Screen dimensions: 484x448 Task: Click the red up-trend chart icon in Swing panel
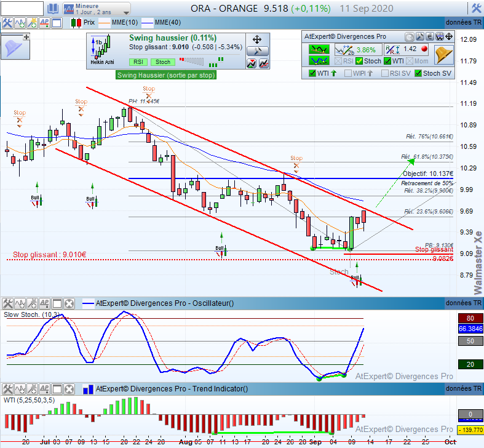[x=264, y=63]
